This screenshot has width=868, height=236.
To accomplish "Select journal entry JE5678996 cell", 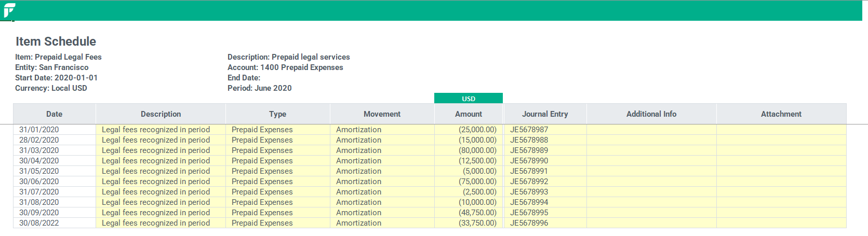I will point(545,223).
